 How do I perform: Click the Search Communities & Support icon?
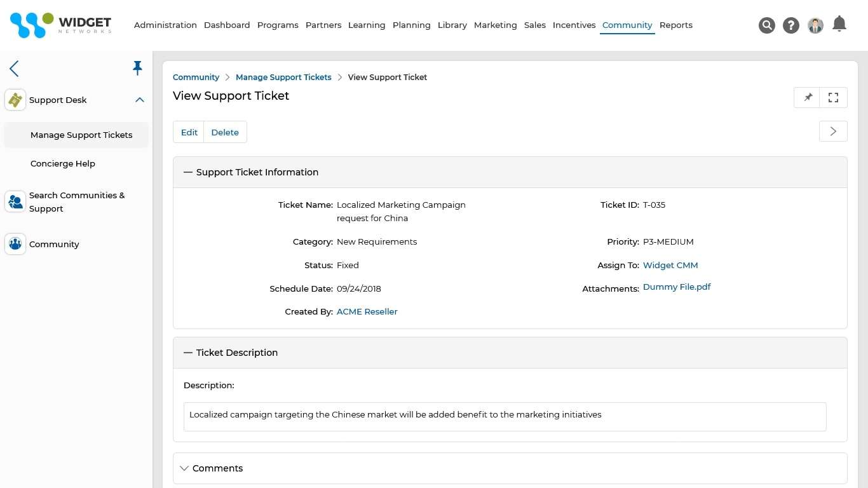click(x=15, y=201)
